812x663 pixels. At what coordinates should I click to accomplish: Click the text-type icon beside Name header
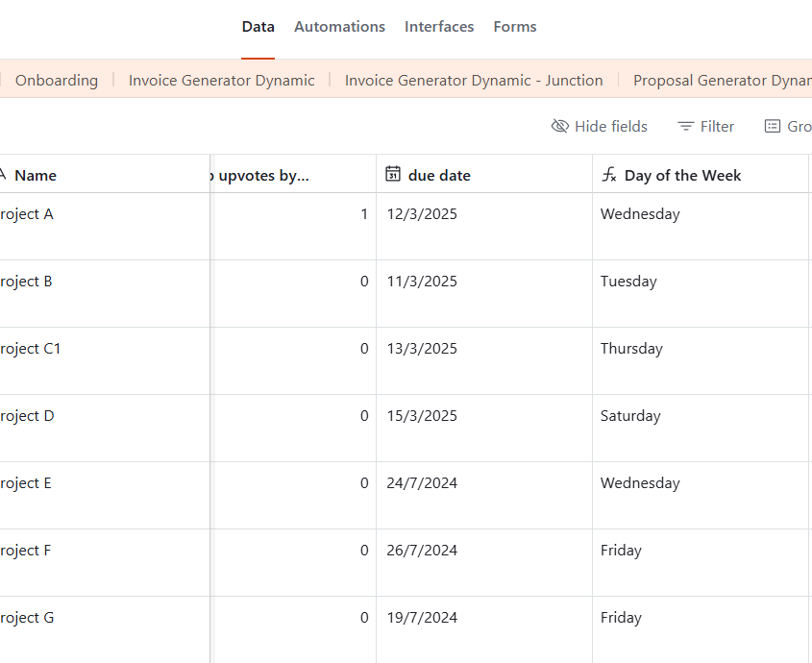point(3,175)
